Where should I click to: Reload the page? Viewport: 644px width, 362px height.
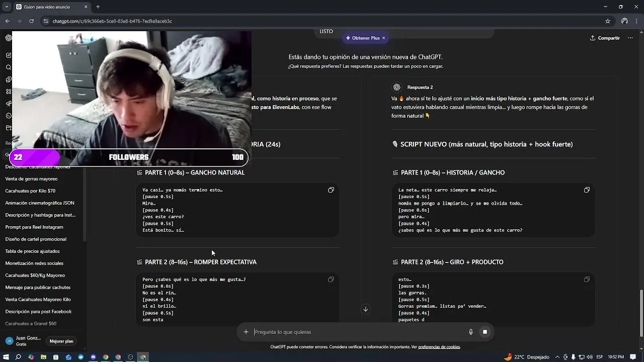pyautogui.click(x=31, y=21)
